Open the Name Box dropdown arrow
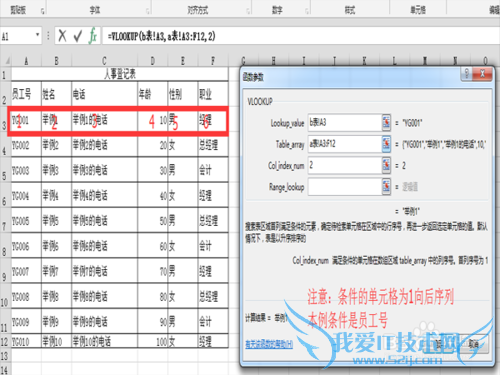 click(x=38, y=35)
